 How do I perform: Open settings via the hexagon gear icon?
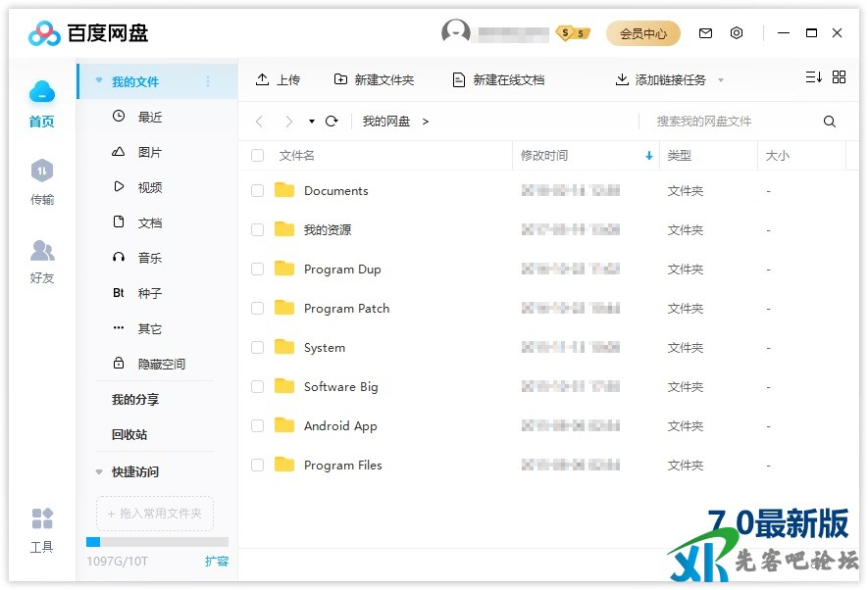click(737, 33)
